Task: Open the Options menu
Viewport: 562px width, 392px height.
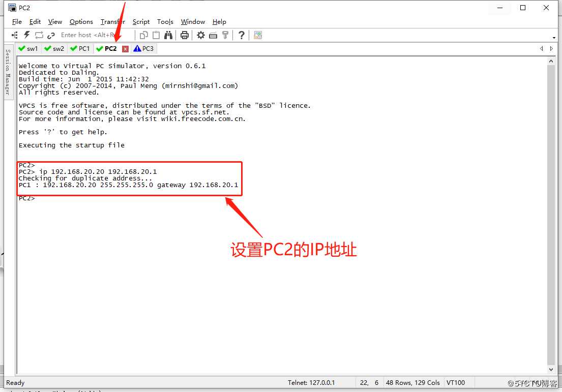Action: tap(81, 22)
